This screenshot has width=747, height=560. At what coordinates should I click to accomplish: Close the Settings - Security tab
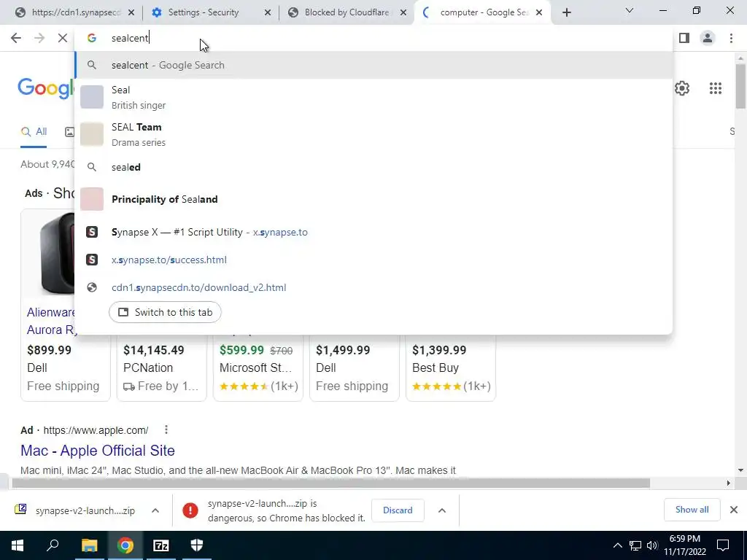(x=268, y=12)
